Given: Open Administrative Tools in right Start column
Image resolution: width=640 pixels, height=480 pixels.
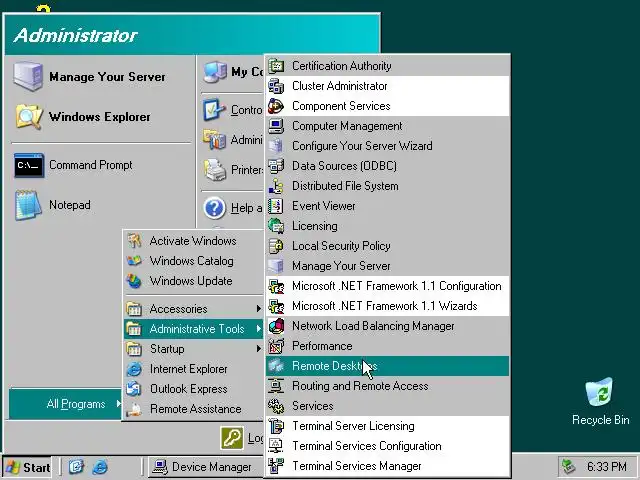Looking at the screenshot, I should click(233, 140).
